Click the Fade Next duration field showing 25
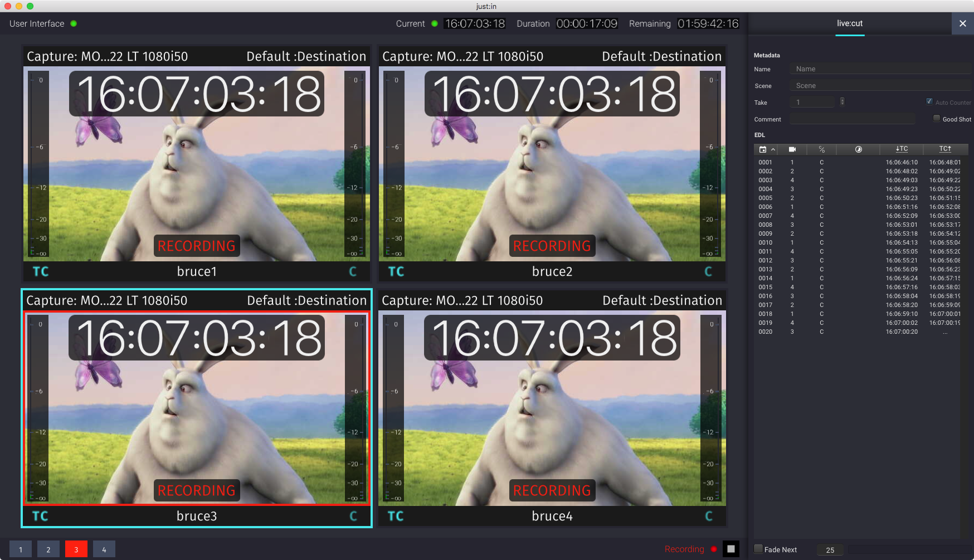 click(x=830, y=550)
